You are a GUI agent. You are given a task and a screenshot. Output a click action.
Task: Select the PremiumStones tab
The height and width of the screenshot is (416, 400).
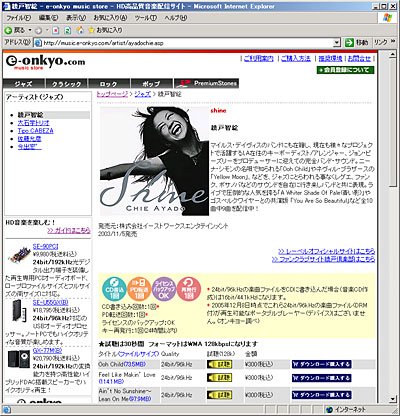[x=206, y=83]
